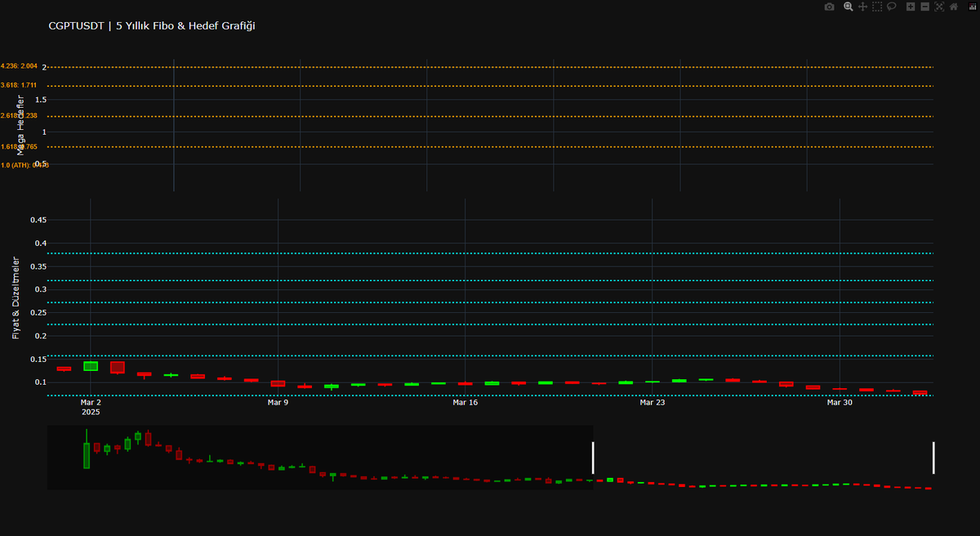This screenshot has width=980, height=536.
Task: Click the 'Mar 16' date tick label
Action: tap(465, 402)
